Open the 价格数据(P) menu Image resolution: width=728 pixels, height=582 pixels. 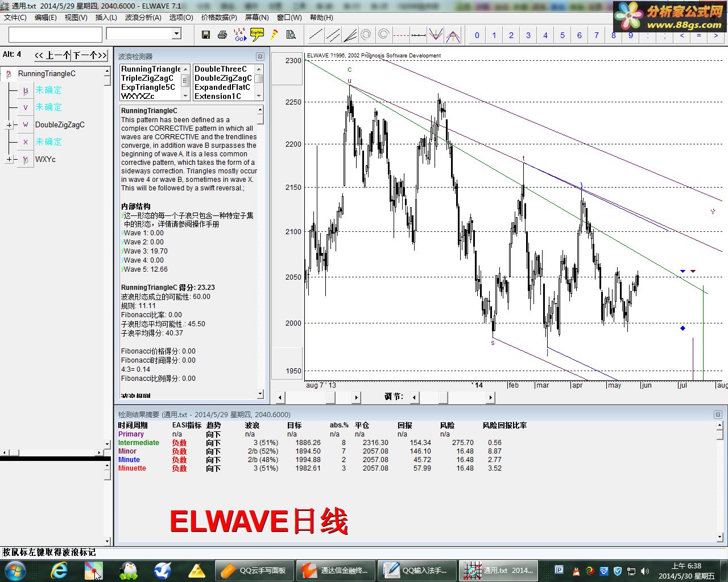[x=219, y=18]
